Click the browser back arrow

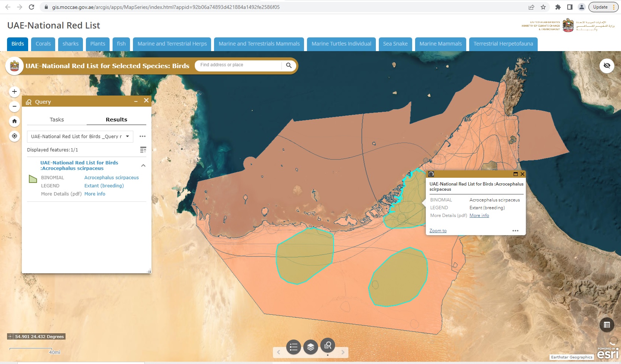point(8,7)
